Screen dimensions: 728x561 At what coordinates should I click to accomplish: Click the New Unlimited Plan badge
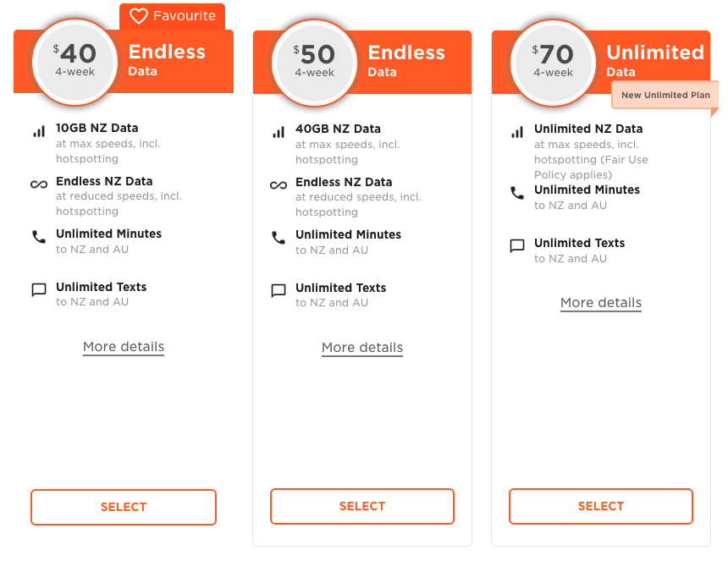[x=665, y=96]
